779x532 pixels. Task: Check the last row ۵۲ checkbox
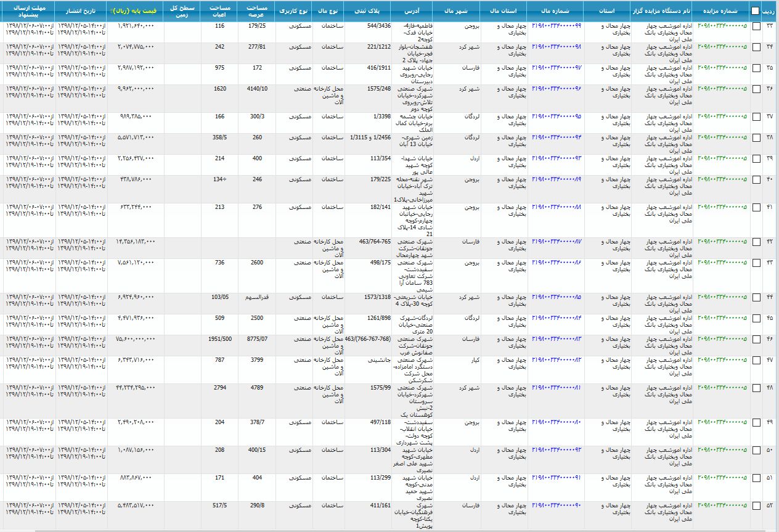tap(756, 505)
